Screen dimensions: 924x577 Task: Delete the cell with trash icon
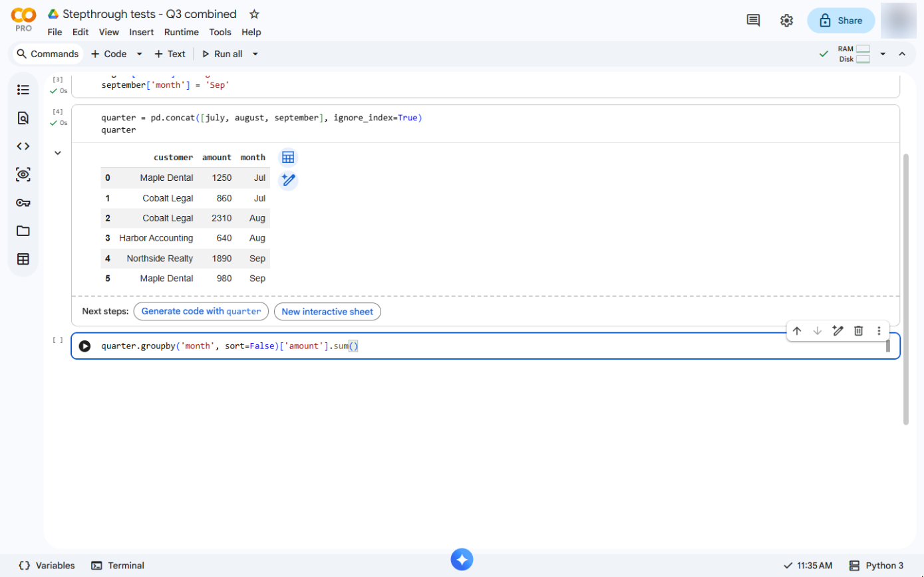[859, 330]
